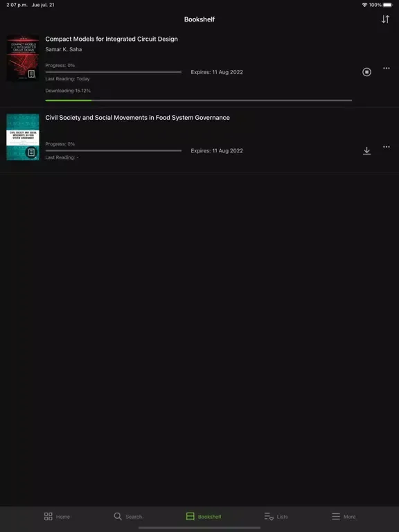Tap the battery indicator in status bar
Viewport: 399px width, 532px height.
(388, 5)
